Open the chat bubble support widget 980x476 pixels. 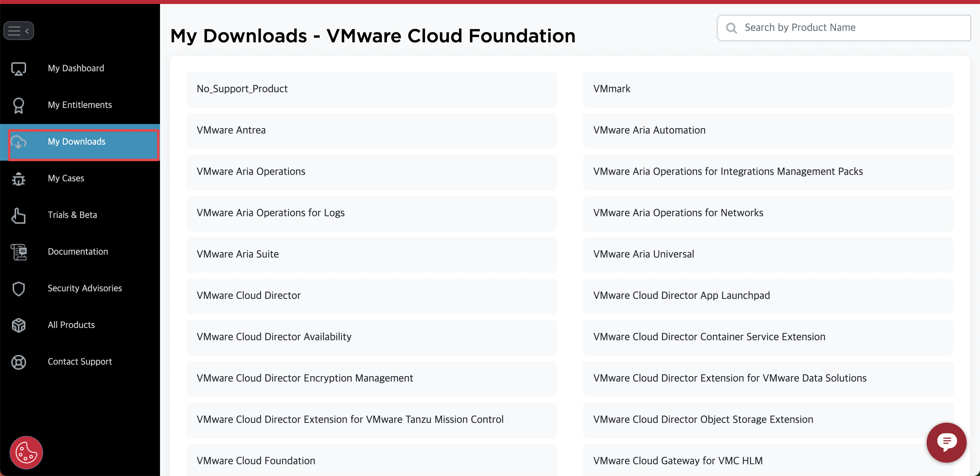[946, 442]
